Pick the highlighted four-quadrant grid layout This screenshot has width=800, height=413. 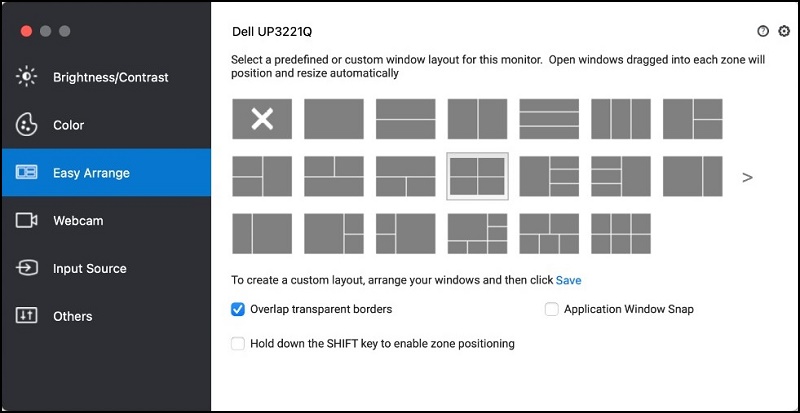pos(477,177)
